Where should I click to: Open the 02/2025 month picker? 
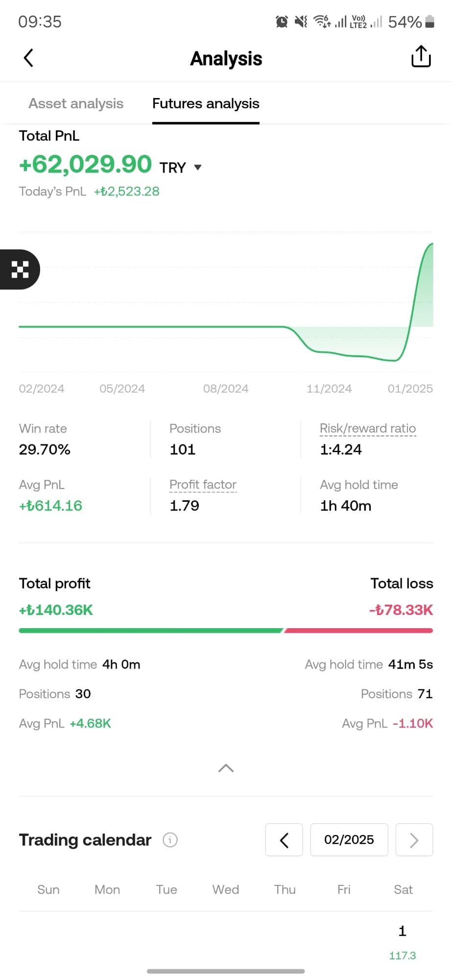click(349, 840)
